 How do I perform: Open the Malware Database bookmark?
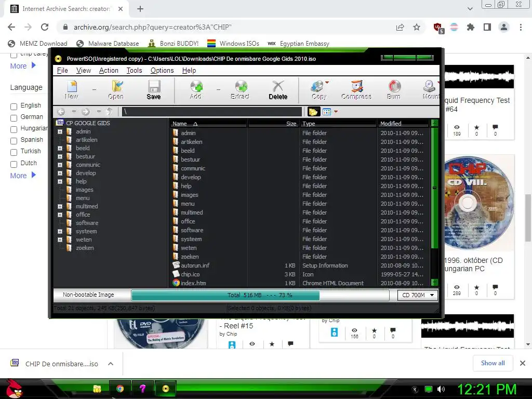[x=108, y=44]
